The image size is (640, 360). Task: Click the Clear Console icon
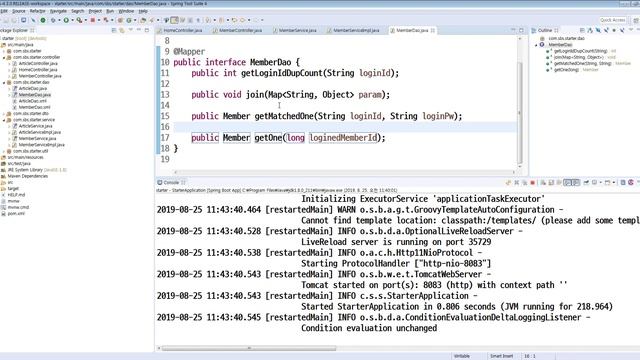[543, 183]
